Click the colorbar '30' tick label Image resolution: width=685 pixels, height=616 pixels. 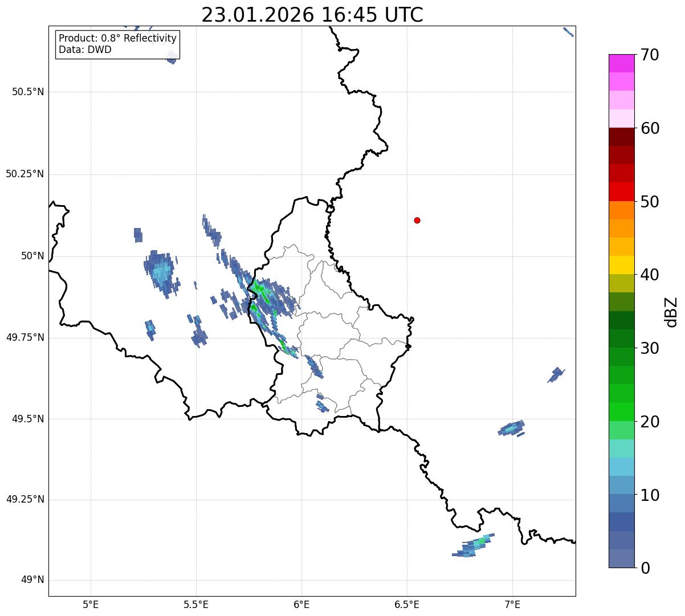(650, 348)
